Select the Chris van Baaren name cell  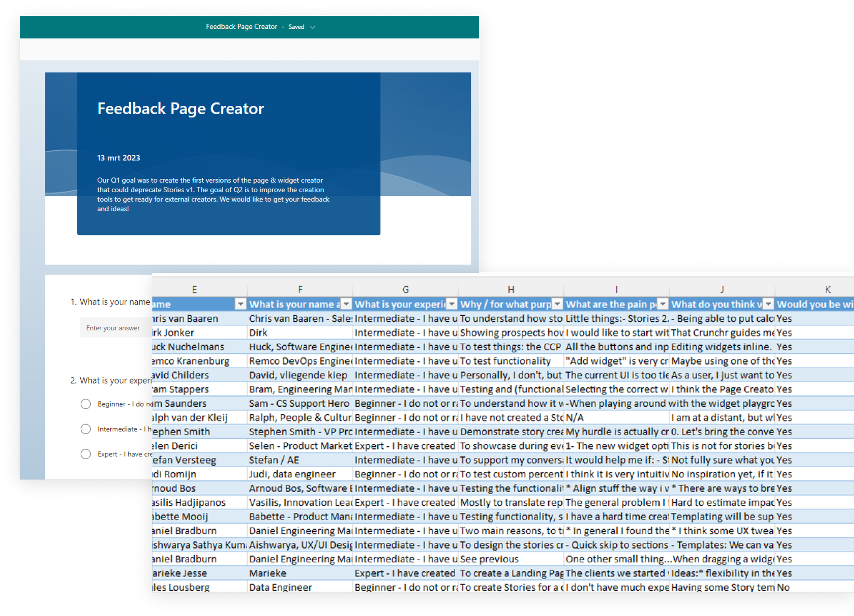click(185, 318)
